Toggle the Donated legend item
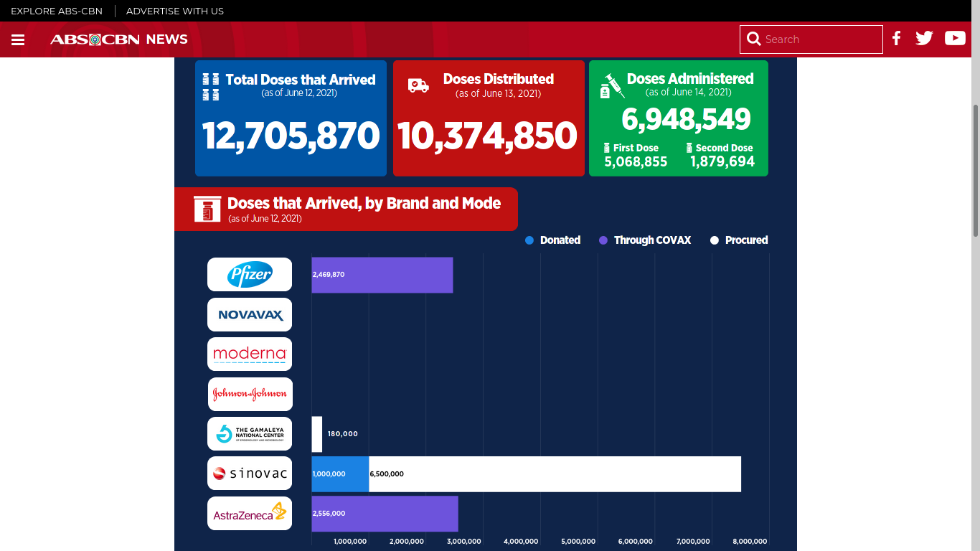Image resolution: width=980 pixels, height=551 pixels. 552,240
